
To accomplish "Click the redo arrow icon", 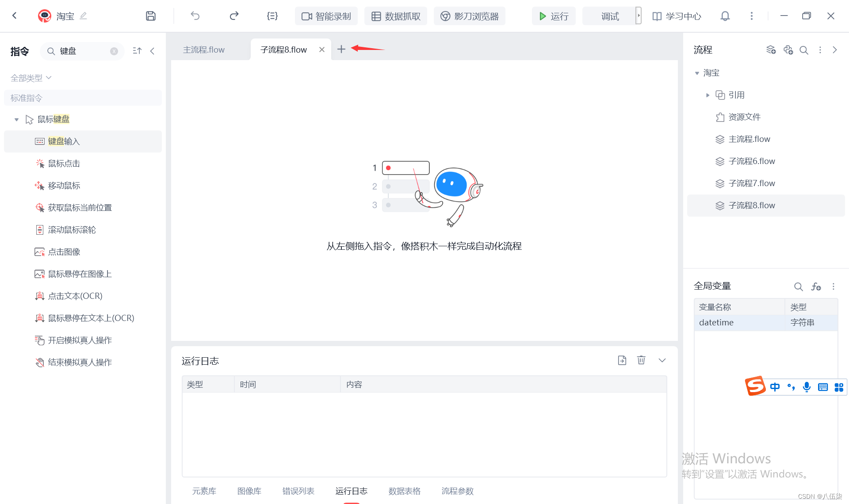I will click(234, 16).
